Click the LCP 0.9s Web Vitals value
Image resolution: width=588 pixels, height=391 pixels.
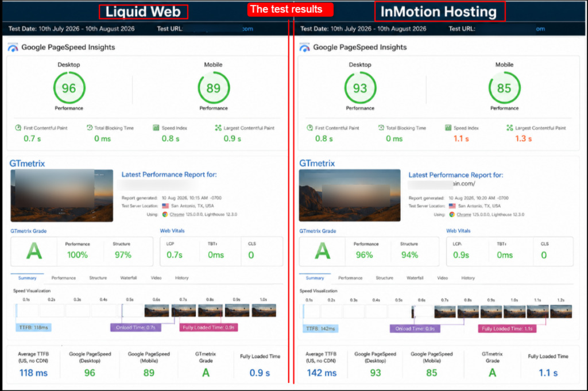(x=461, y=255)
